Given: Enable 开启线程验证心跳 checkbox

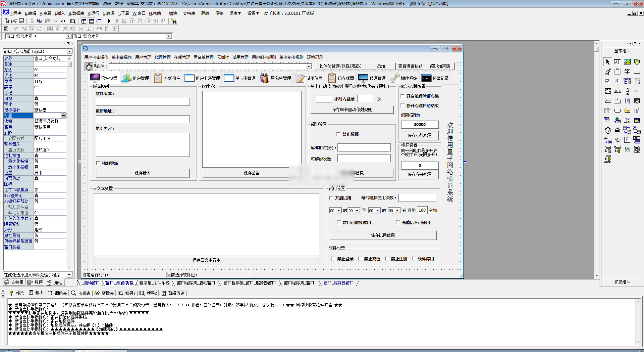Looking at the screenshot, I should click(x=403, y=96).
